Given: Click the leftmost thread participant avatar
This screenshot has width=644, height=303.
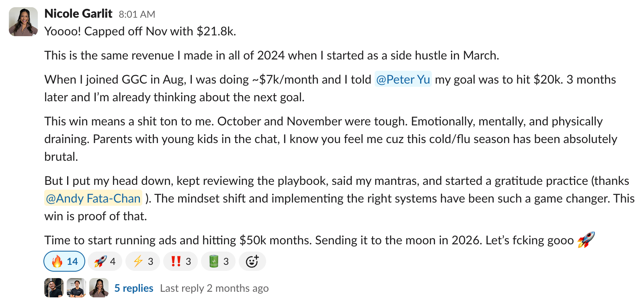Looking at the screenshot, I should pyautogui.click(x=54, y=288).
